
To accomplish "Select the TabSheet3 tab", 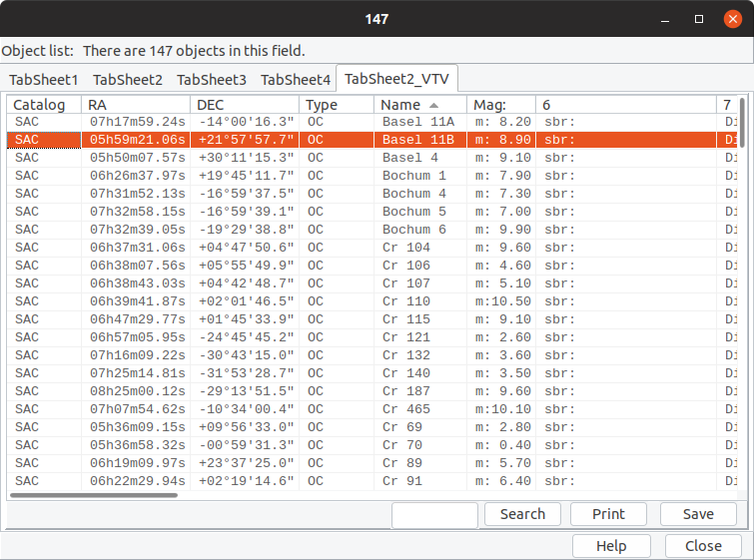I will tap(211, 79).
